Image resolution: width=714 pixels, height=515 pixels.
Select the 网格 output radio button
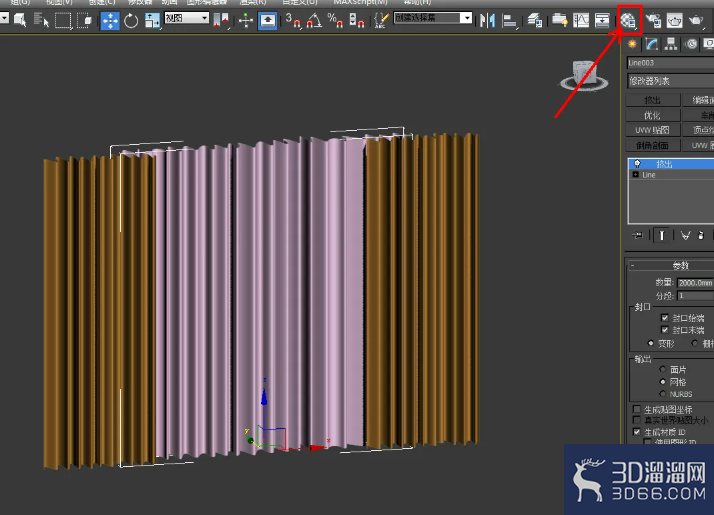coord(663,382)
